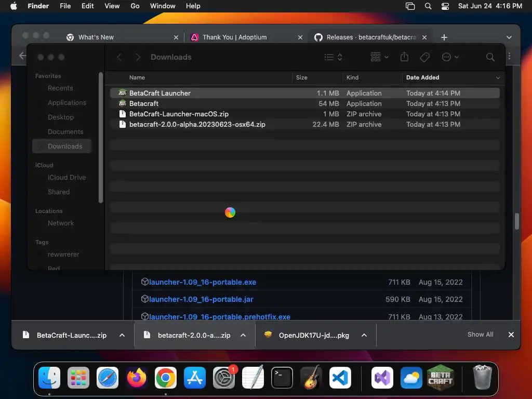Select Desktop in Finder sidebar
Screen dimensions: 532x399
[x=60, y=117]
